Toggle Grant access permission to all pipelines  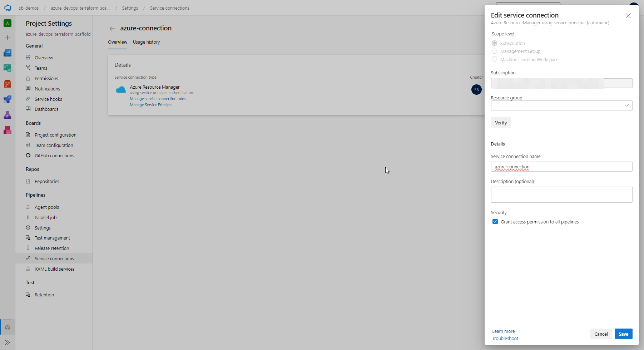coord(495,222)
